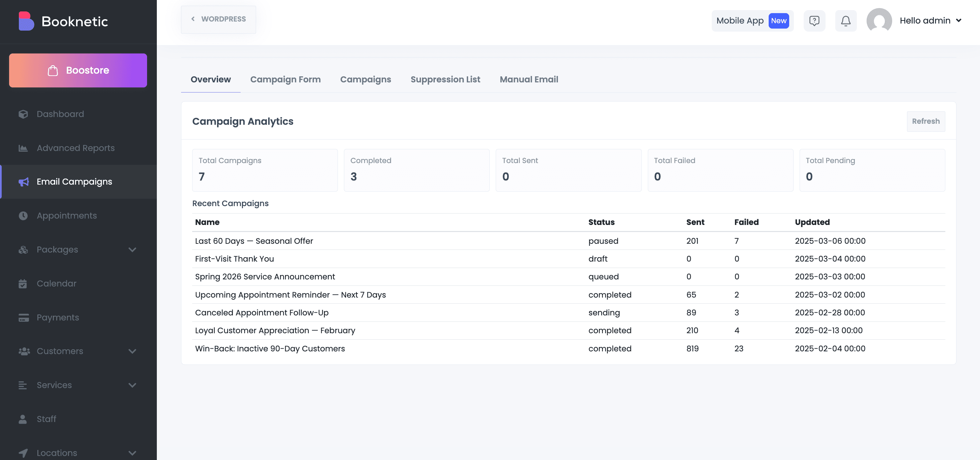Switch to the Campaign Form tab
The height and width of the screenshot is (460, 980).
pyautogui.click(x=285, y=79)
